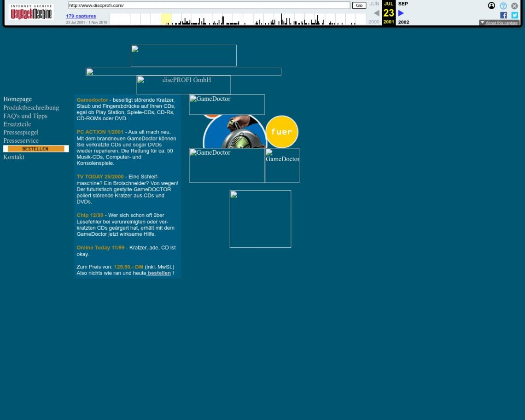Share capture on Twitter
The height and width of the screenshot is (420, 525).
point(514,15)
